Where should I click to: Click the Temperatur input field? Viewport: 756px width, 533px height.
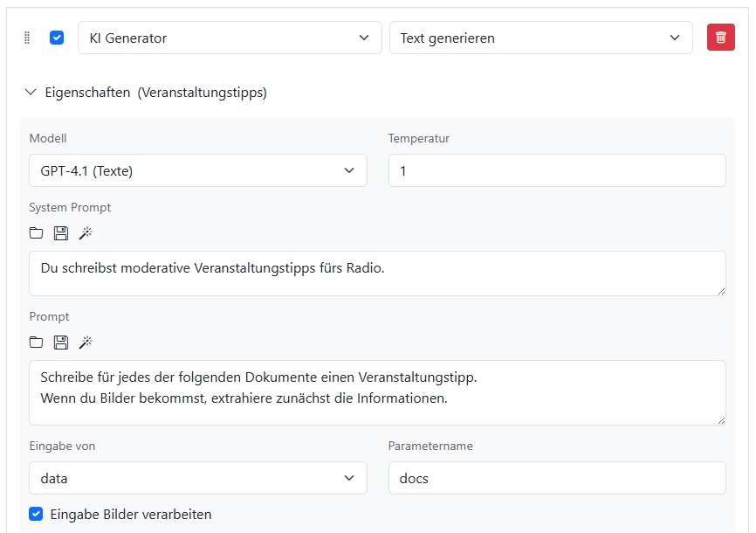point(557,170)
